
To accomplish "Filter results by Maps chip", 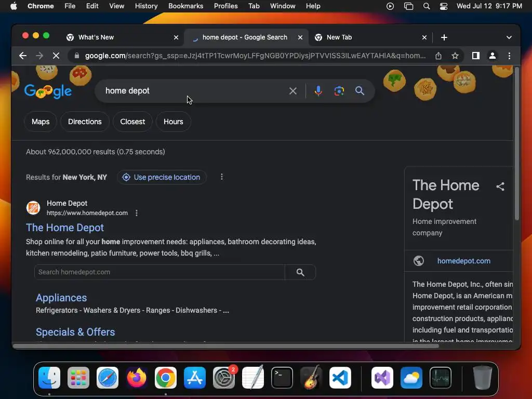I will point(41,122).
